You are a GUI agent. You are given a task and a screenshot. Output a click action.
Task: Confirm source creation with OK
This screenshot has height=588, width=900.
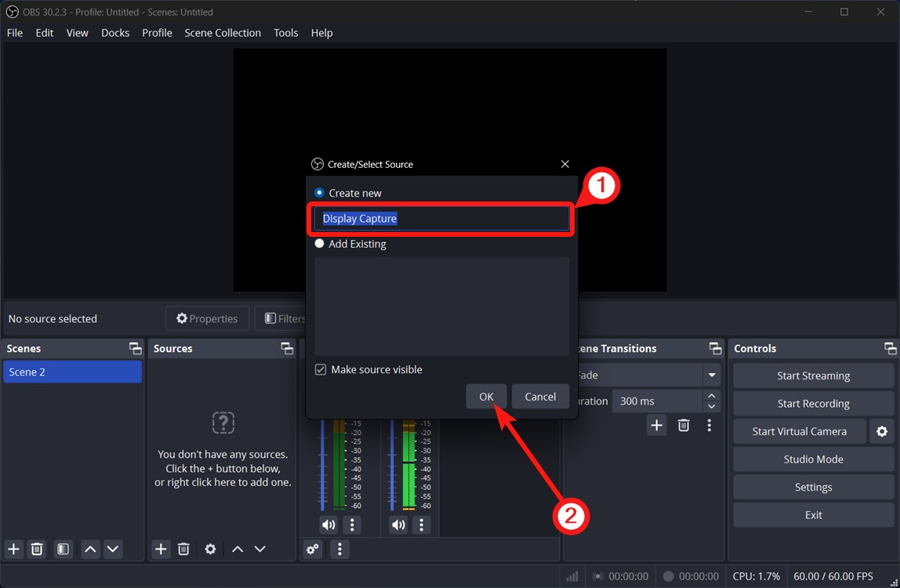tap(485, 396)
